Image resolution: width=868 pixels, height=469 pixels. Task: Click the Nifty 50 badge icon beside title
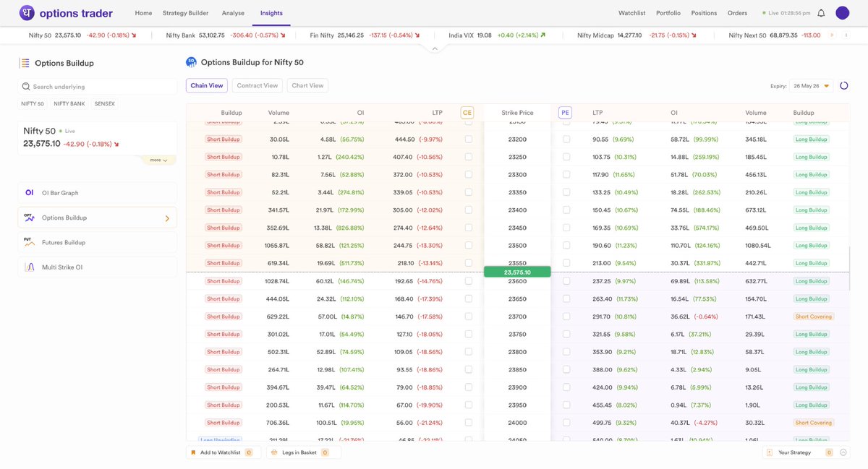(x=191, y=62)
